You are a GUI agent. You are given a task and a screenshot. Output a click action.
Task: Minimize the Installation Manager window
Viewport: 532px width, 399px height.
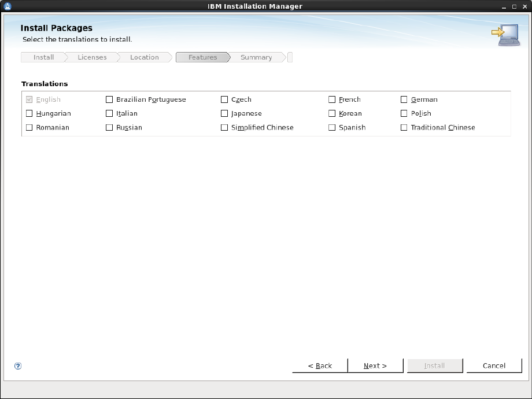pos(504,6)
